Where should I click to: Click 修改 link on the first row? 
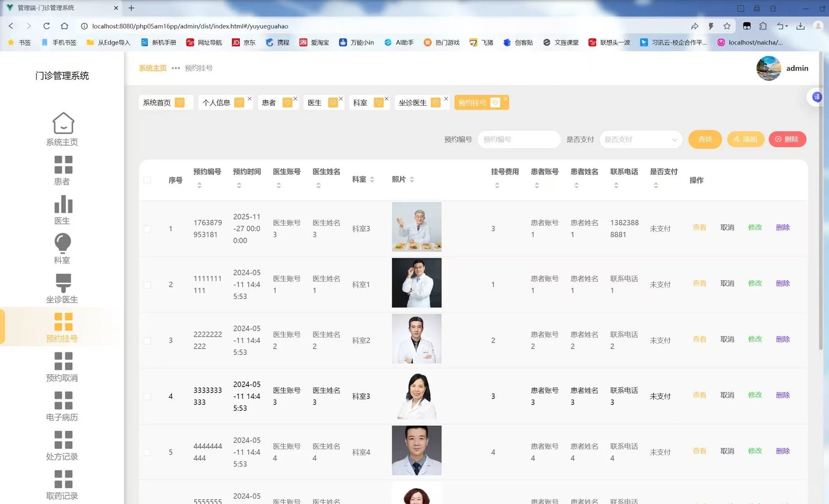pyautogui.click(x=754, y=228)
